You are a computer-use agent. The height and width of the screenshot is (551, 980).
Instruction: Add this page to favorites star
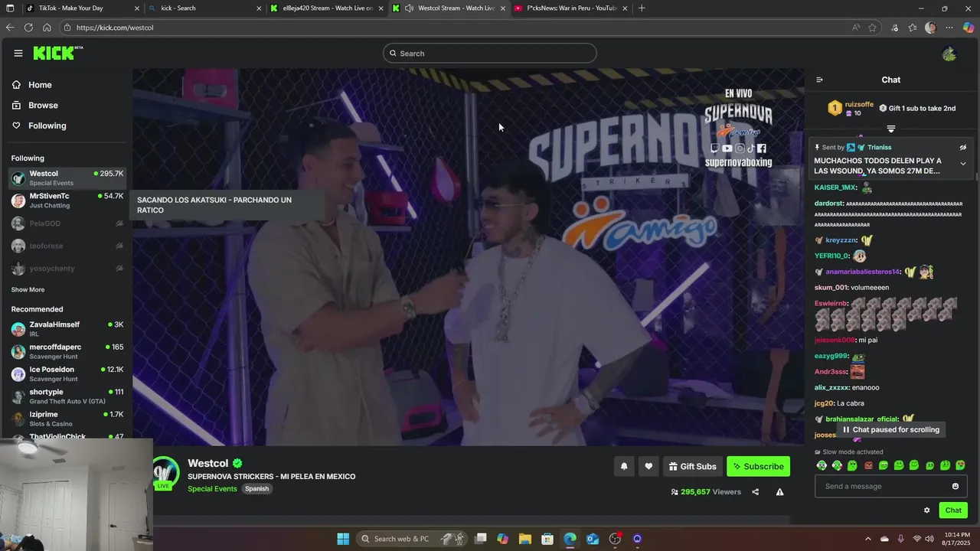pos(872,28)
